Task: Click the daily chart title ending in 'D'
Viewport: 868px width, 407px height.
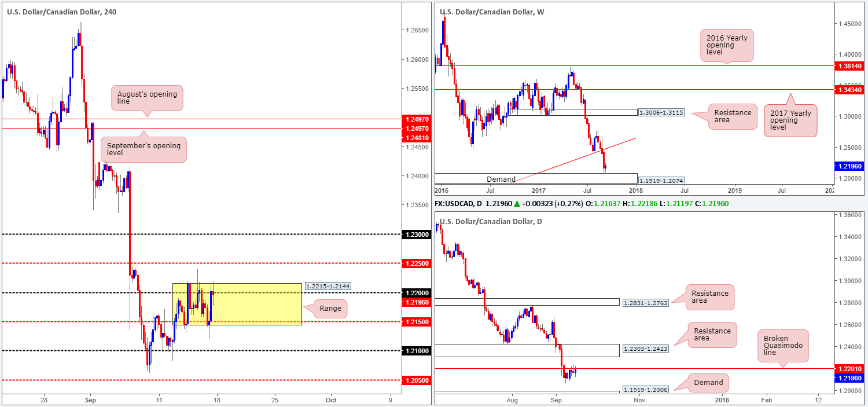Action: [491, 221]
